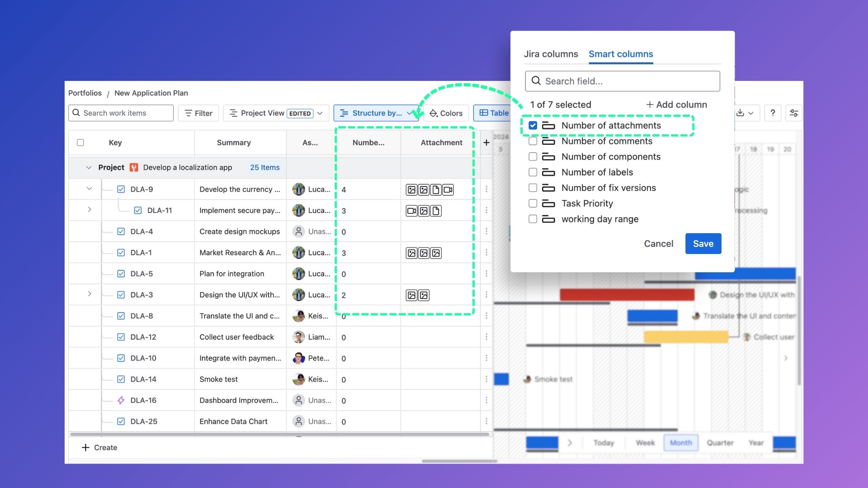Collapse the Project group row
The width and height of the screenshot is (868, 488).
89,167
